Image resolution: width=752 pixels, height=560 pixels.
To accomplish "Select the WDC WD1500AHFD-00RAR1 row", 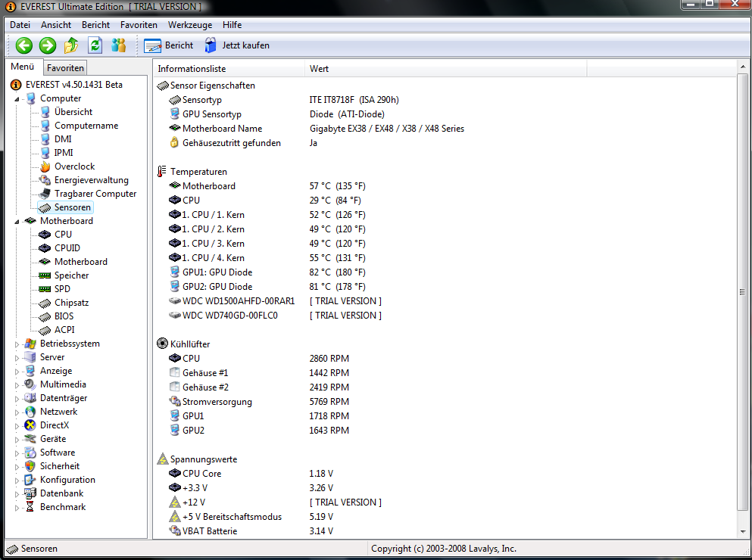I will pos(444,301).
